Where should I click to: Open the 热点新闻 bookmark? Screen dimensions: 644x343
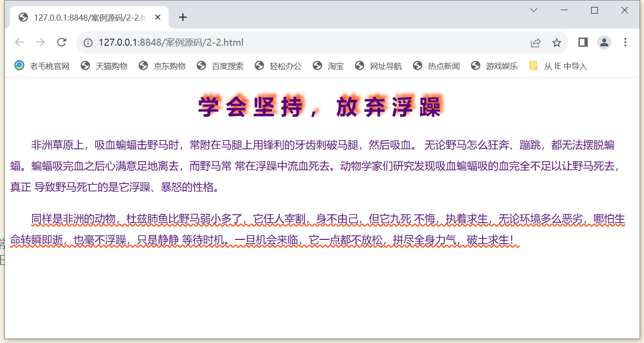(437, 66)
